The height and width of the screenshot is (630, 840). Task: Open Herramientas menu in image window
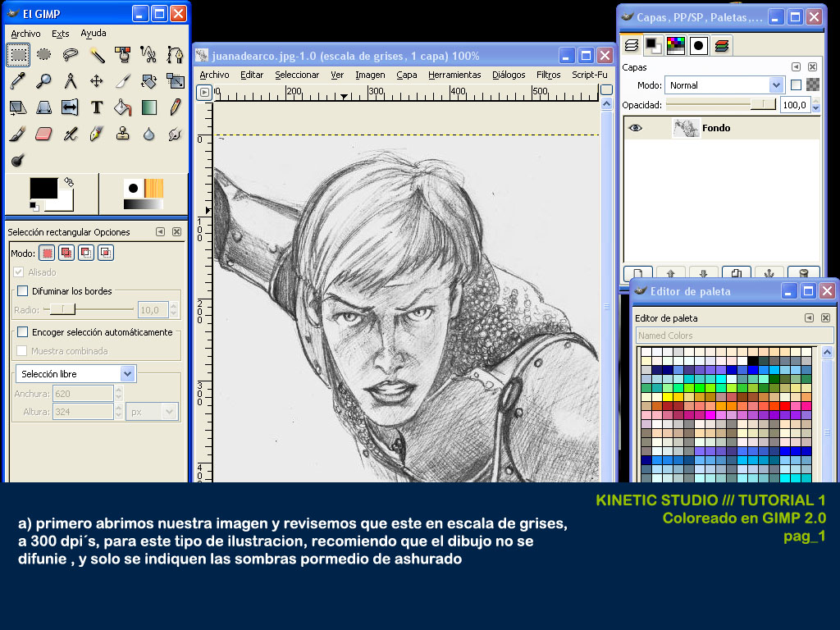point(454,75)
